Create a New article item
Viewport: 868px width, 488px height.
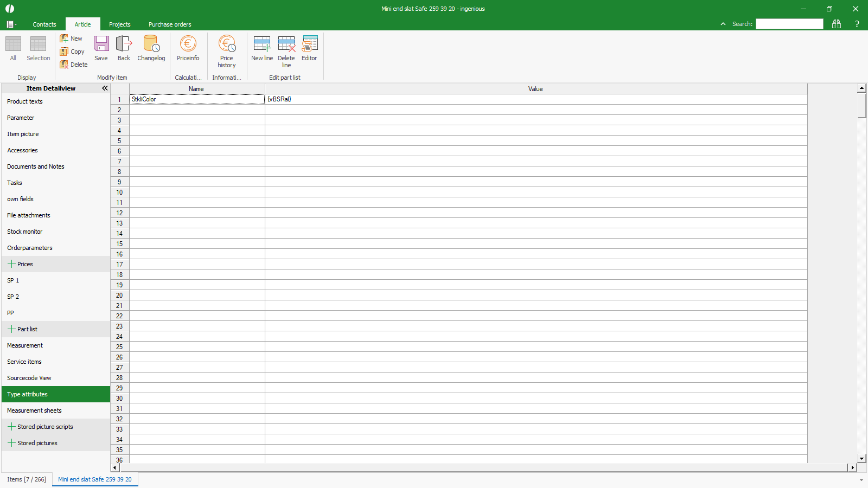click(x=71, y=38)
